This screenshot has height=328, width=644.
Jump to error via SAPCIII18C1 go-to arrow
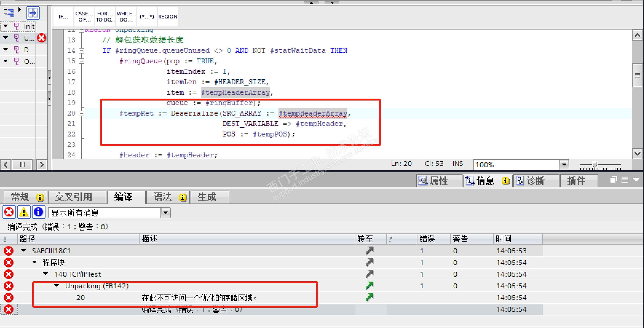[370, 251]
